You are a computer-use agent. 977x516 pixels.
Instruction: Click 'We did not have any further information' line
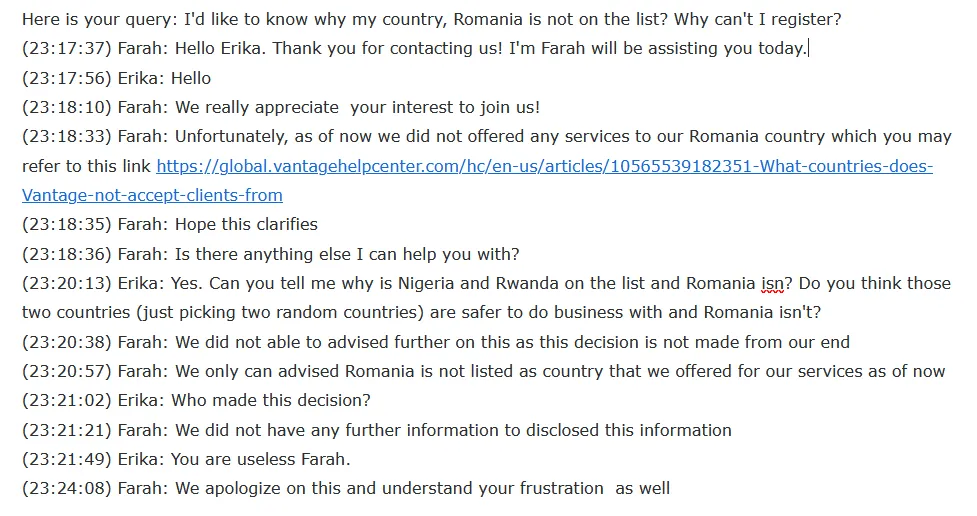[x=376, y=430]
